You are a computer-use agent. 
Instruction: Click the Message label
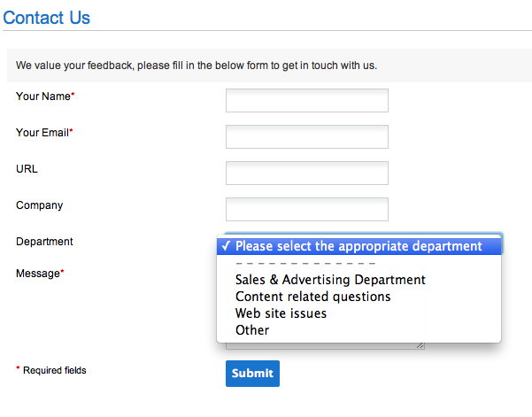(x=40, y=274)
